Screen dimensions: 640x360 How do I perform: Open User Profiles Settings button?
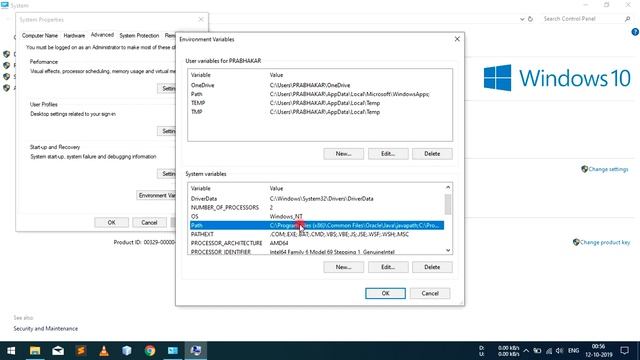pyautogui.click(x=167, y=131)
